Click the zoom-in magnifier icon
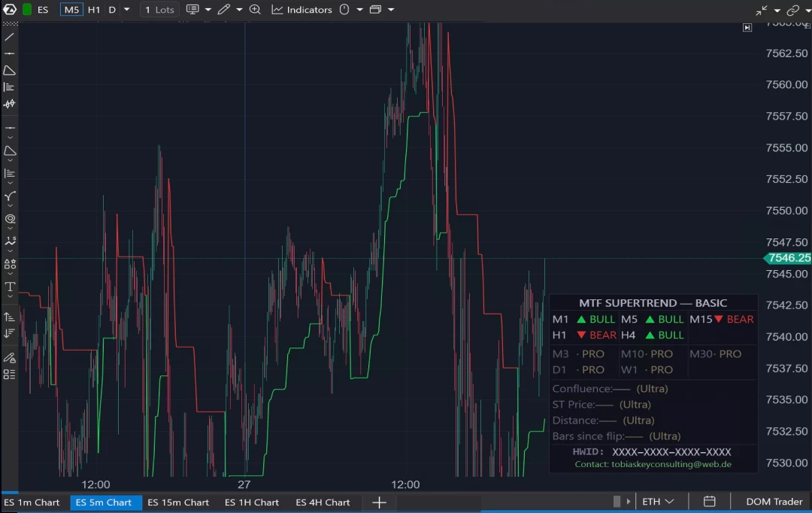This screenshot has width=812, height=513. tap(255, 9)
